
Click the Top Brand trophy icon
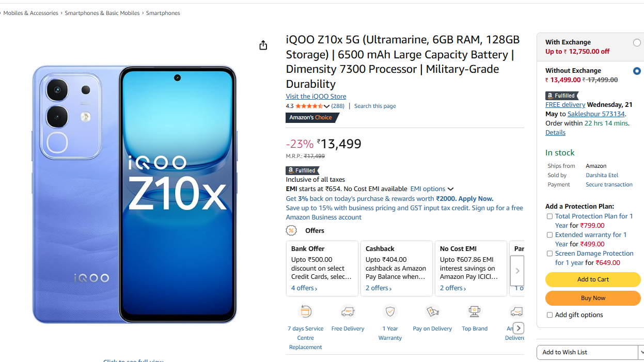point(475,311)
